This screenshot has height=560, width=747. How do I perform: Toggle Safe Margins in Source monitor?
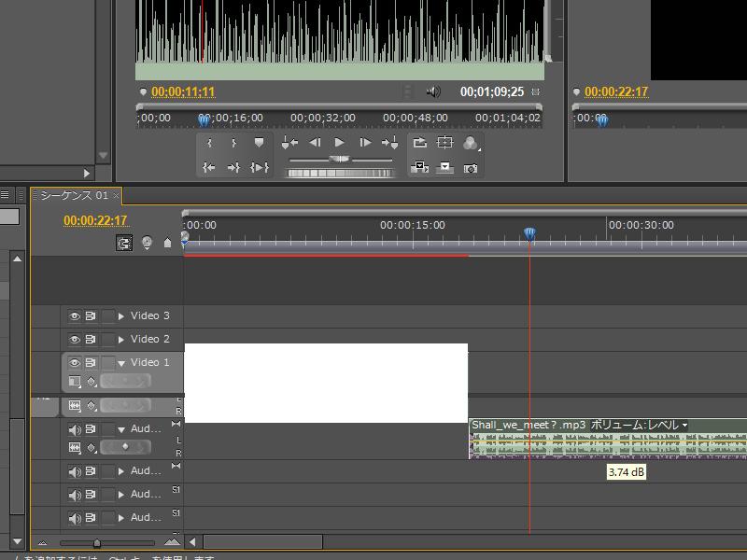(444, 143)
